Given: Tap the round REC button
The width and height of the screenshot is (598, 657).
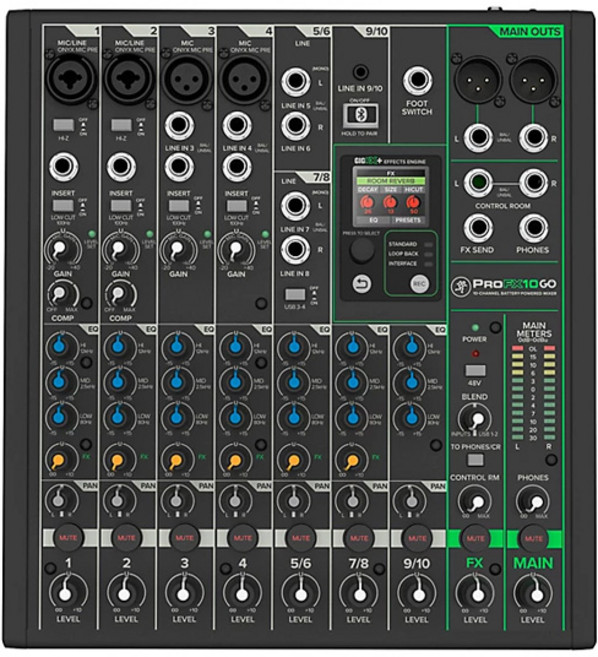Looking at the screenshot, I should [419, 284].
